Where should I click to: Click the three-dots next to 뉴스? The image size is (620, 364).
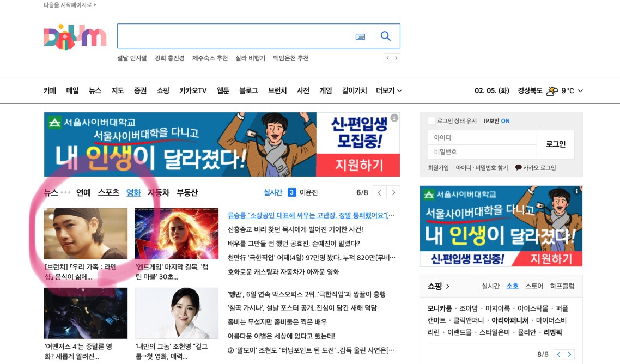tap(65, 193)
